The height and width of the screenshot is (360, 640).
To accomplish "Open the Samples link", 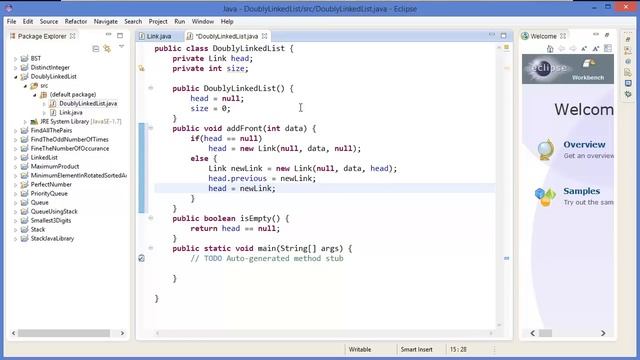I will click(582, 191).
